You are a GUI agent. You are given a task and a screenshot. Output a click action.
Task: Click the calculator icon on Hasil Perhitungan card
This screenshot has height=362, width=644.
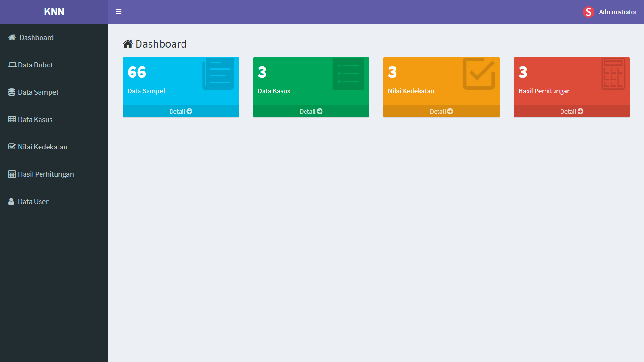(x=613, y=74)
